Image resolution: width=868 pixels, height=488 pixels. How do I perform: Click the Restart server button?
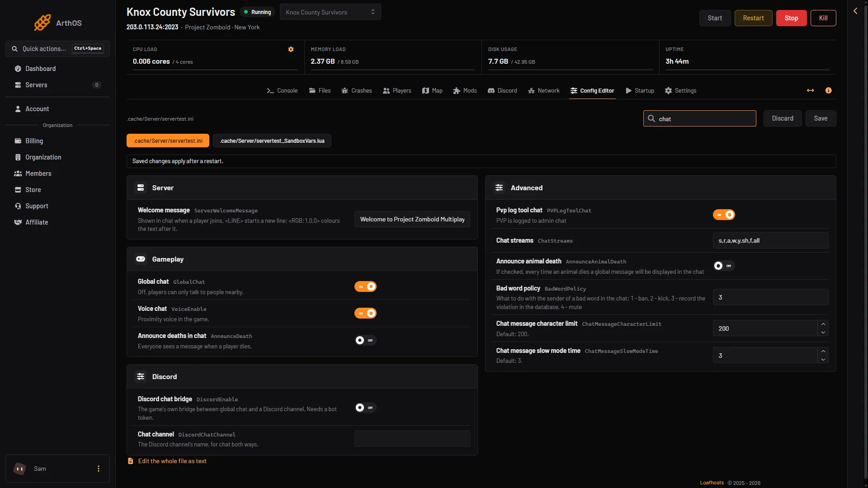pyautogui.click(x=753, y=18)
